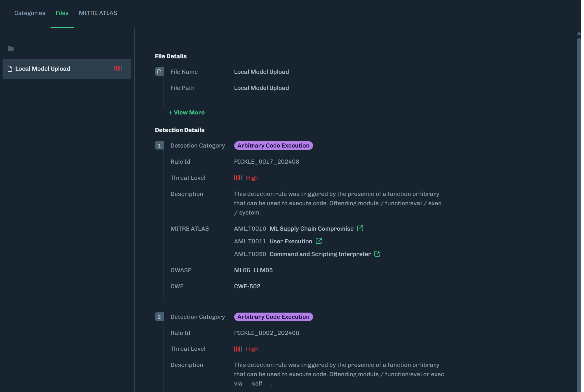The width and height of the screenshot is (584, 392).
Task: Click threat level bars on sidebar file
Action: pyautogui.click(x=118, y=68)
